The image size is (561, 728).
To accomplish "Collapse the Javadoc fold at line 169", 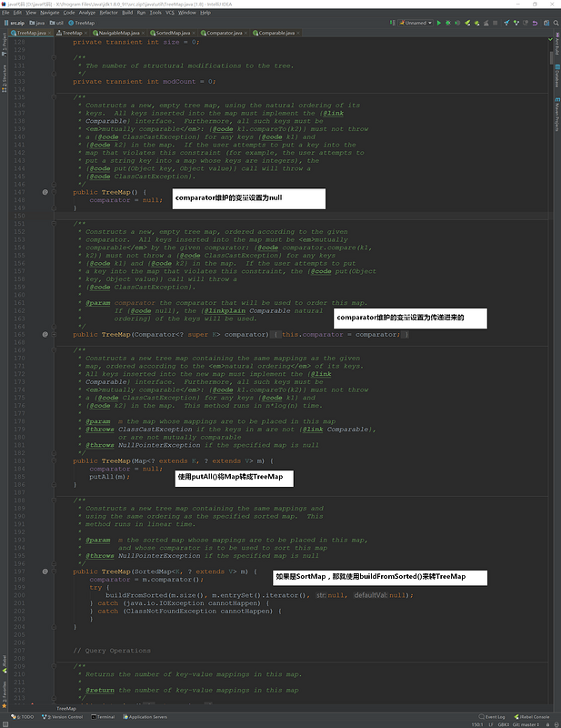I will [54, 350].
